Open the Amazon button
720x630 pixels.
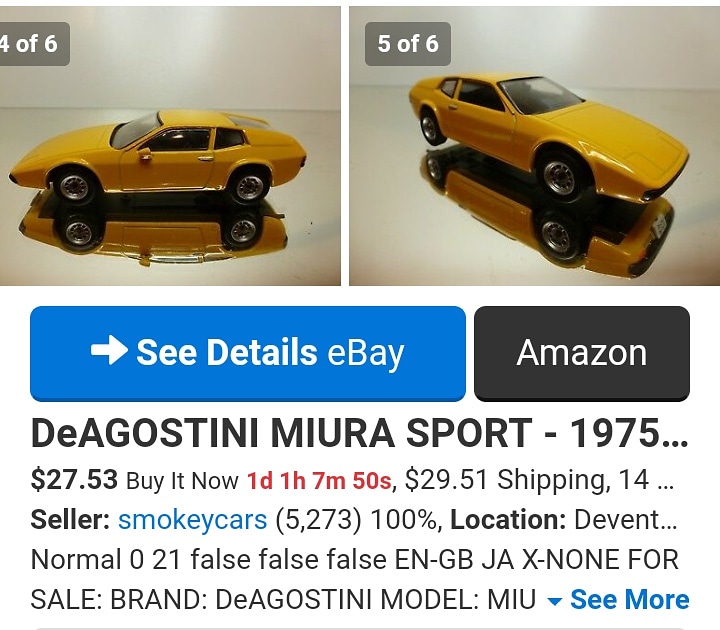[x=582, y=354]
